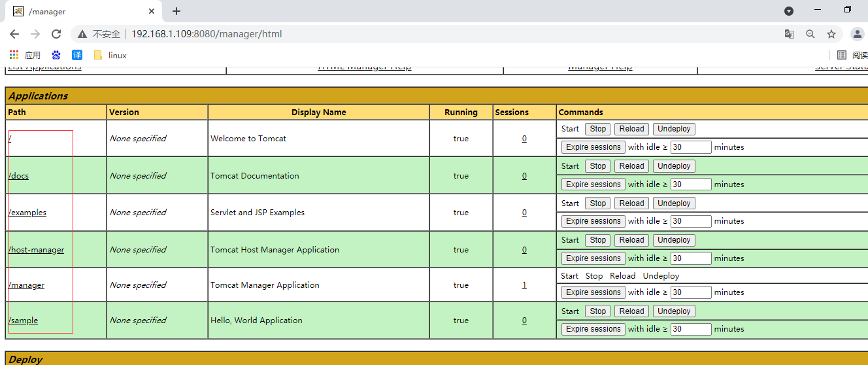Click idle minutes field for Hello, World Application

tap(691, 329)
